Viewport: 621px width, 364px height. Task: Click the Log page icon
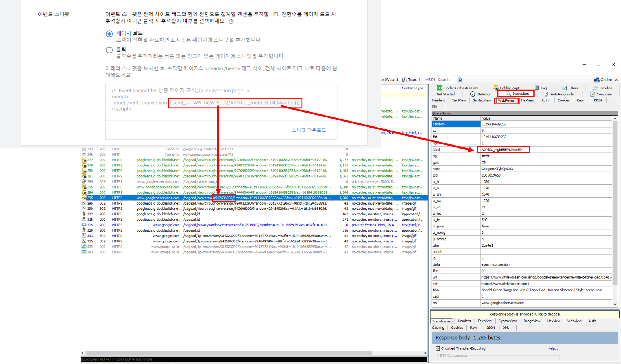pyautogui.click(x=537, y=88)
